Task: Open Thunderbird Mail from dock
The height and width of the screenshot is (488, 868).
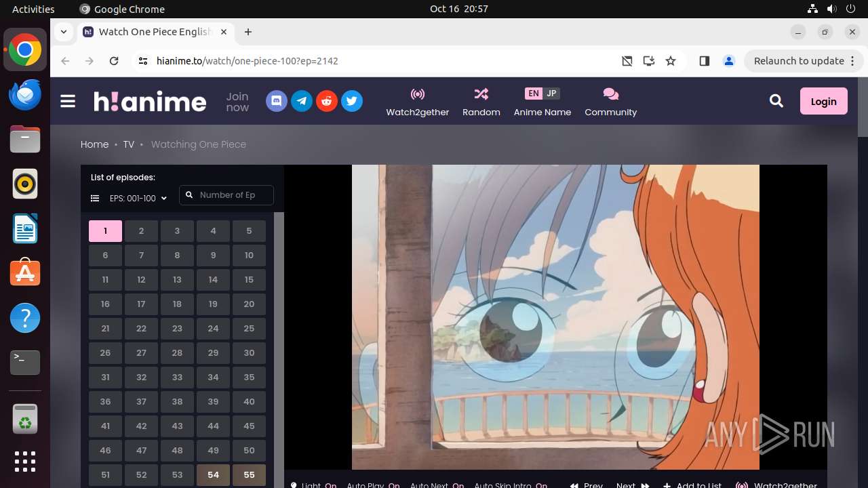Action: click(25, 94)
